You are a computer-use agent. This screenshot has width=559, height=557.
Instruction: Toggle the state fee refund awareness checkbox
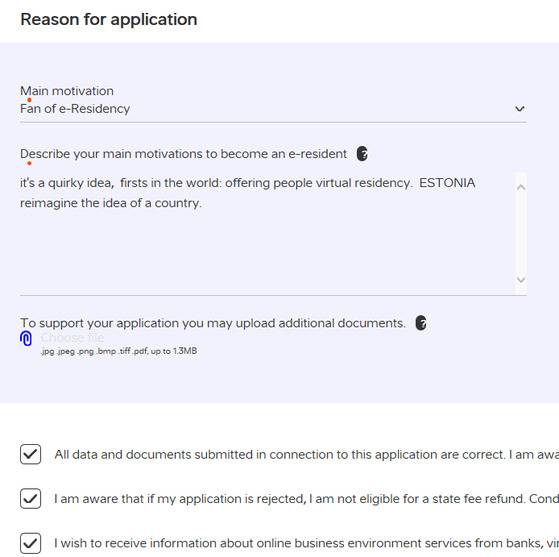click(x=31, y=499)
